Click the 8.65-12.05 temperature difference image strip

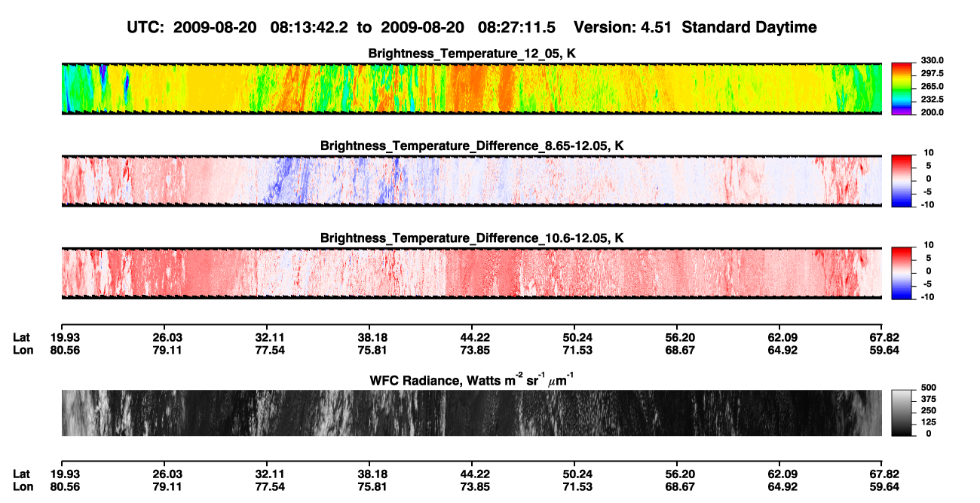(x=472, y=181)
